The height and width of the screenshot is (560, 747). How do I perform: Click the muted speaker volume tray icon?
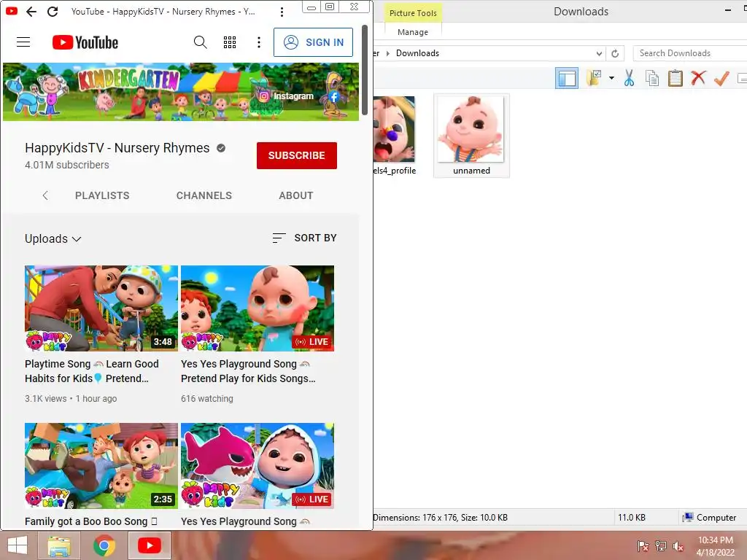(x=678, y=546)
